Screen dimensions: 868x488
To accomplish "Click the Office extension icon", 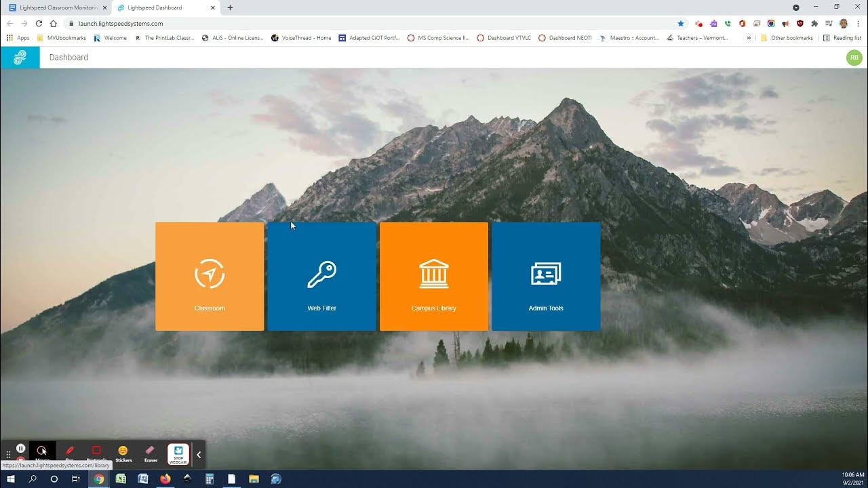I will (742, 23).
